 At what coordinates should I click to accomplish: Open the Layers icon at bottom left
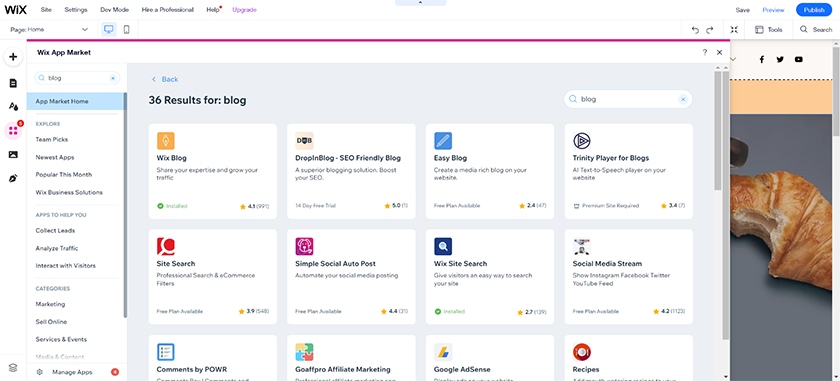point(13,368)
